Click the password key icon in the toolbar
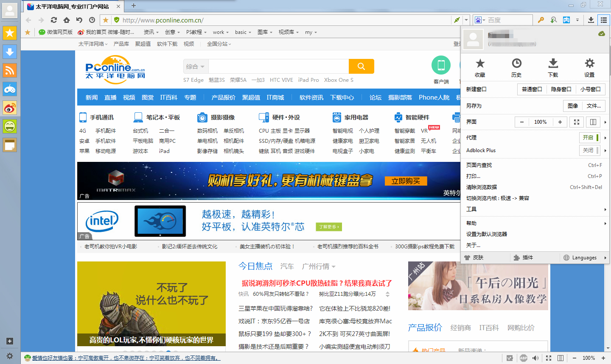This screenshot has height=364, width=611. 541,20
